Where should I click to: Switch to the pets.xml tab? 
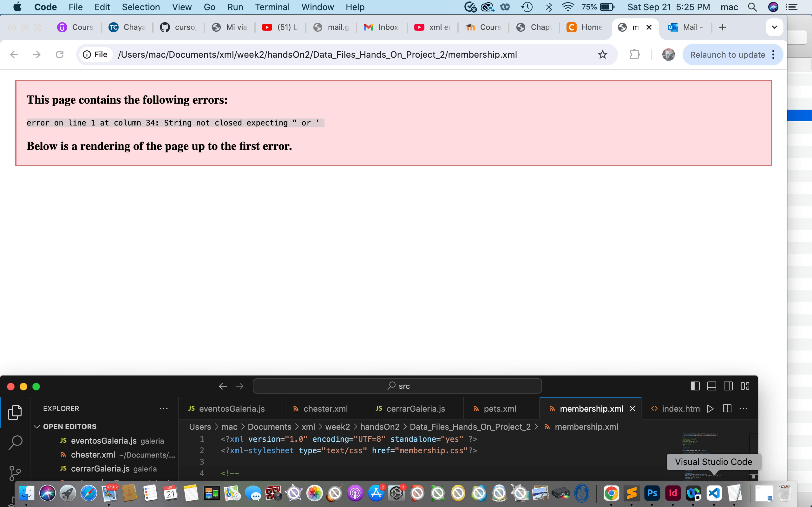[500, 408]
